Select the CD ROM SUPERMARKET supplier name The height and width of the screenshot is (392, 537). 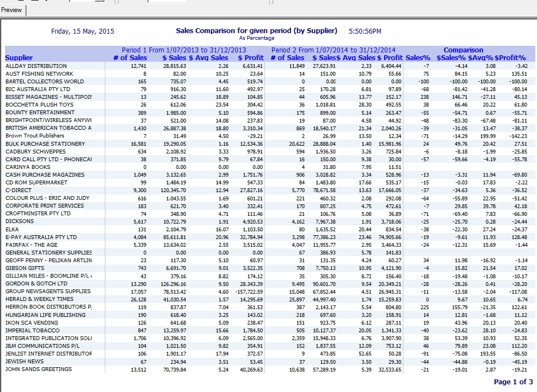[36, 182]
